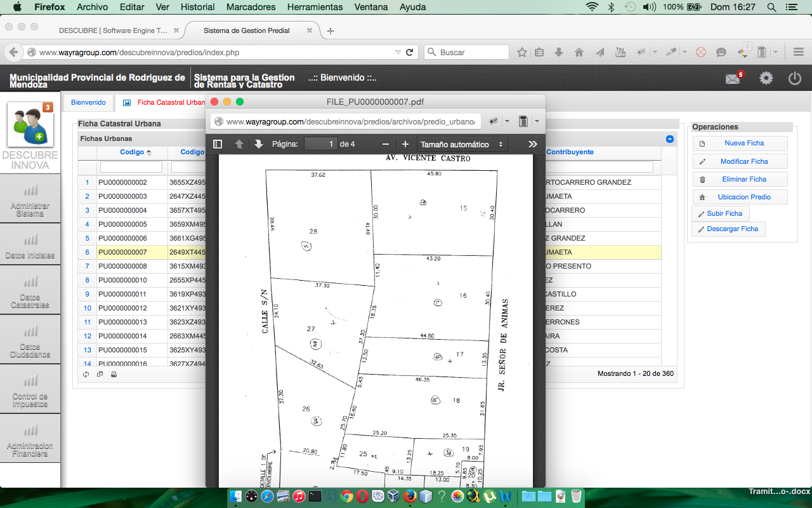Image resolution: width=812 pixels, height=508 pixels.
Task: Switch to DESCUBRE Software Engine browser tab
Action: [x=113, y=30]
